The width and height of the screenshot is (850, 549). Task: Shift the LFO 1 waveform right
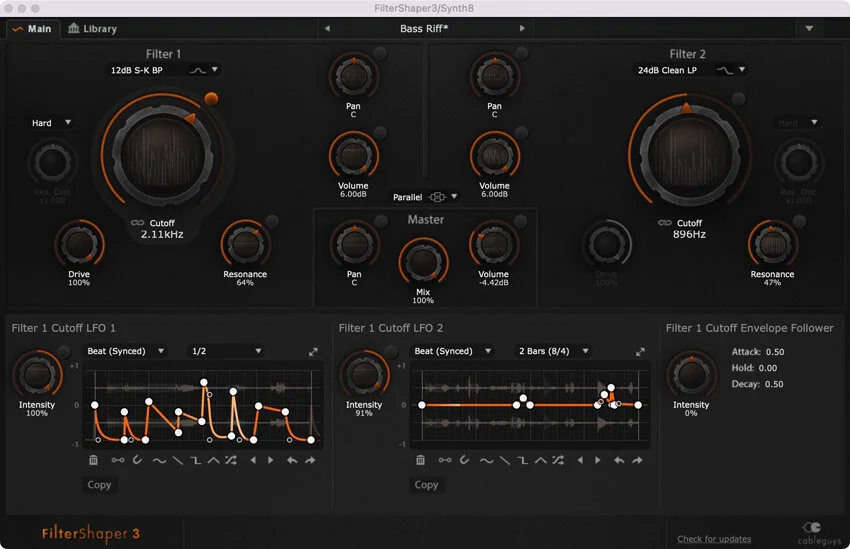pyautogui.click(x=271, y=460)
